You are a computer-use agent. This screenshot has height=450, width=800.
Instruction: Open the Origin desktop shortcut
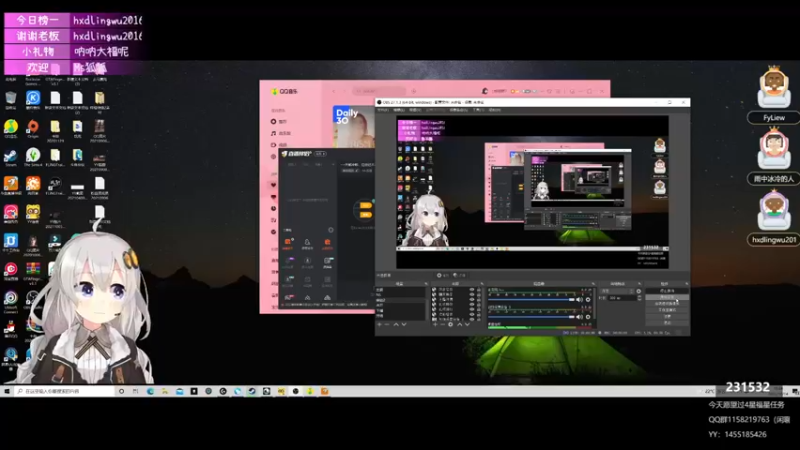tap(33, 127)
